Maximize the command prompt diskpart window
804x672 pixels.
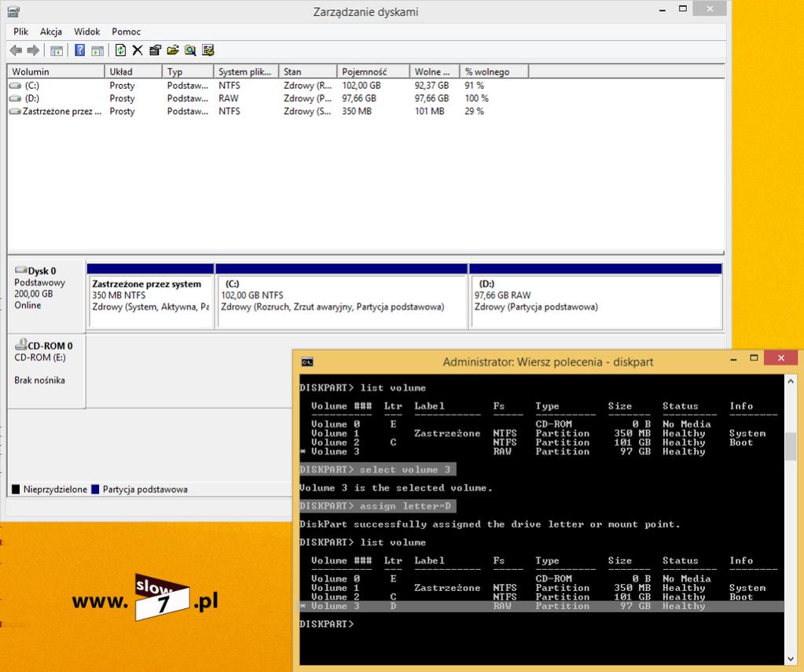(754, 358)
